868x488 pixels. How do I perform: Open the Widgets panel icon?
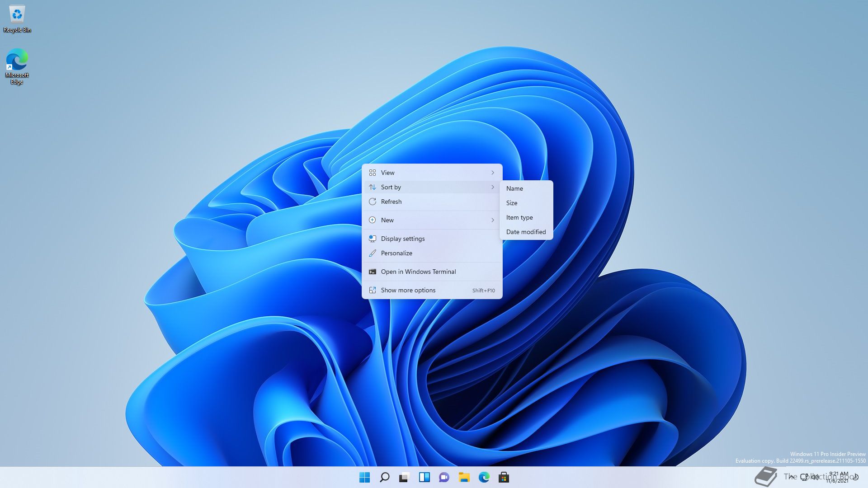pyautogui.click(x=424, y=477)
